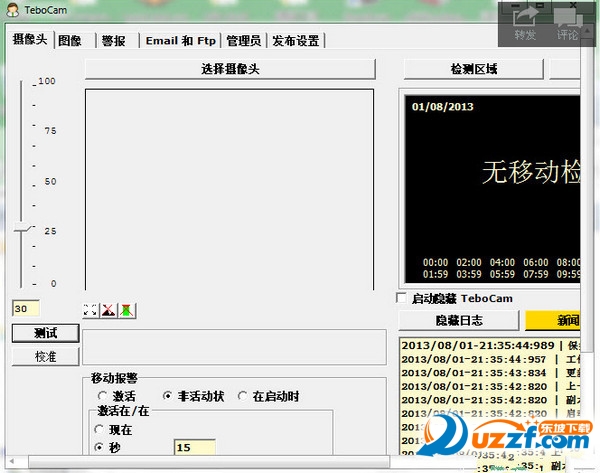Click the 检测区域 button
600x473 pixels.
(474, 69)
